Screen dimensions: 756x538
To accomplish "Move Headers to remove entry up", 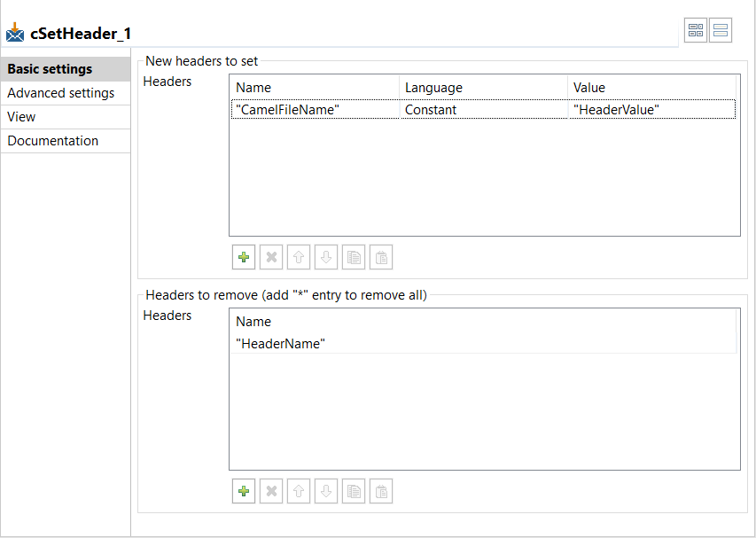I will [x=299, y=492].
